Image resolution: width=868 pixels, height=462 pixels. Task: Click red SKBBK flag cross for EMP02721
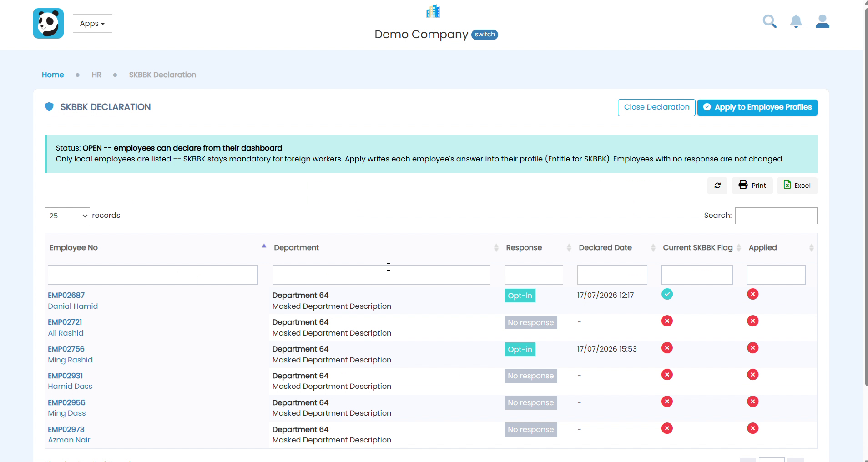(667, 321)
